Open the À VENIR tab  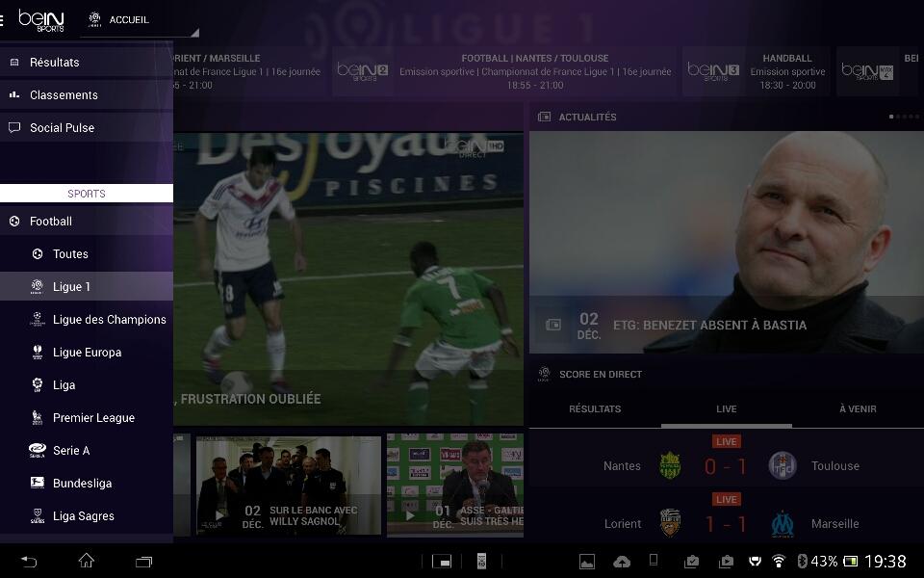click(857, 408)
